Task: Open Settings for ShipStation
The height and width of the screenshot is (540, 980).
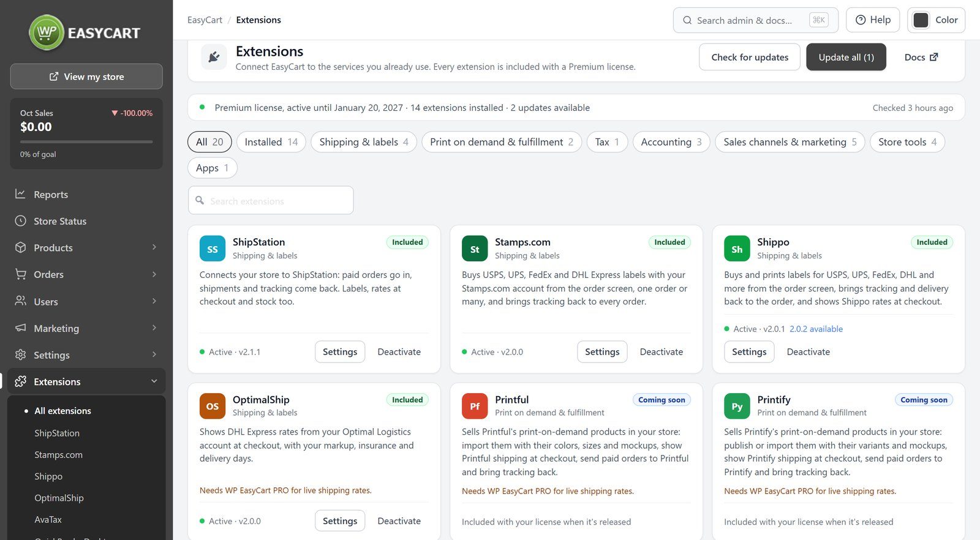Action: [340, 352]
